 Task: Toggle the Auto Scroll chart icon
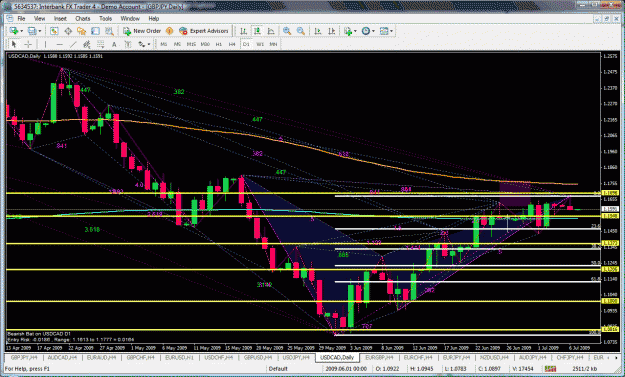(318, 31)
